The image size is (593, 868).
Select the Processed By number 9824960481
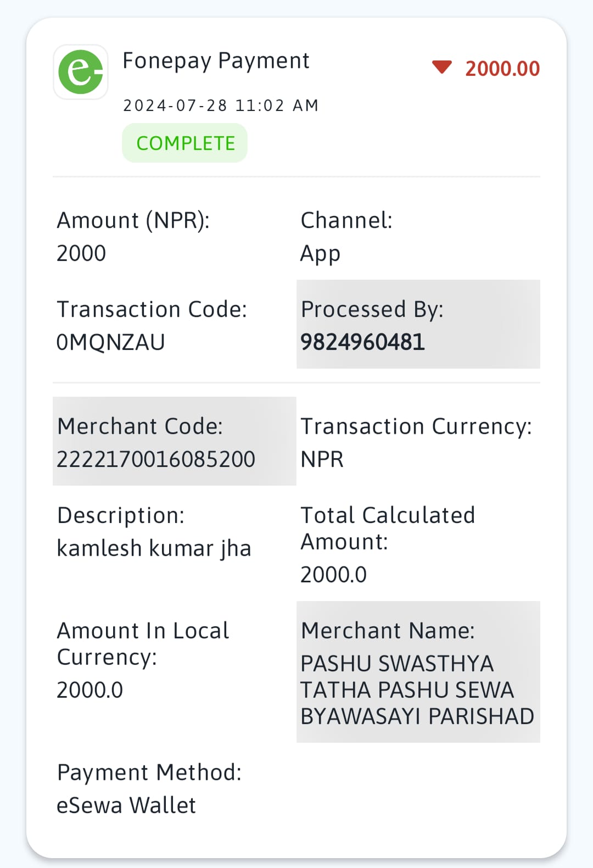click(x=362, y=342)
